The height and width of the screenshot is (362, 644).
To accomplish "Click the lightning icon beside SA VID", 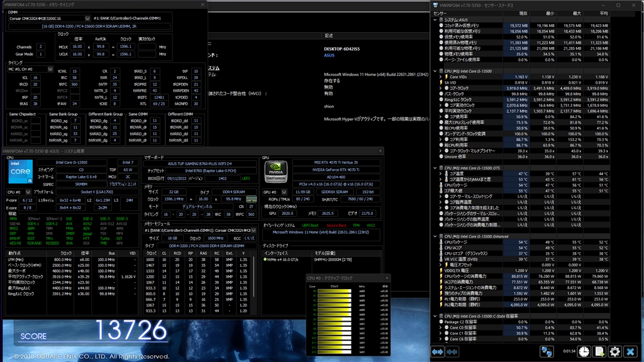I will [x=441, y=82].
